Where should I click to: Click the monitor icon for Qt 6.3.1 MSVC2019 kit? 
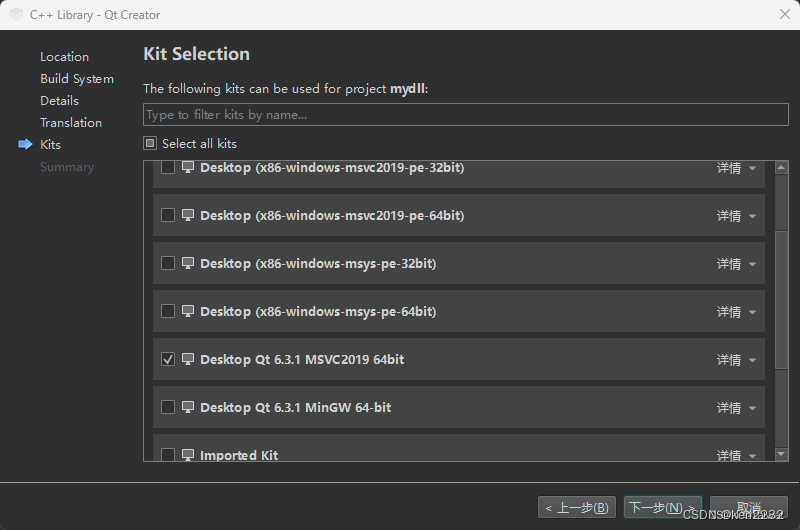188,359
